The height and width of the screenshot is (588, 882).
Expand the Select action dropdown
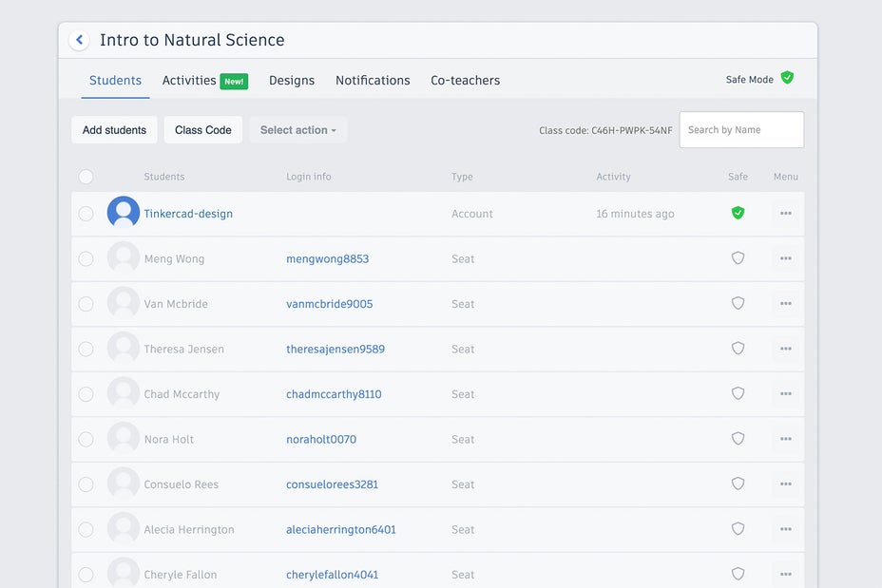click(x=297, y=130)
